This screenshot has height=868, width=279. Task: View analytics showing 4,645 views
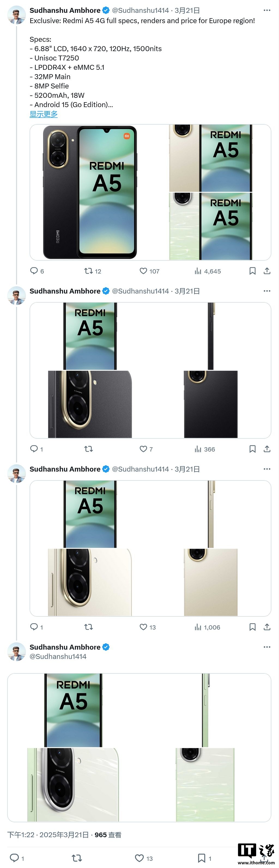(198, 271)
